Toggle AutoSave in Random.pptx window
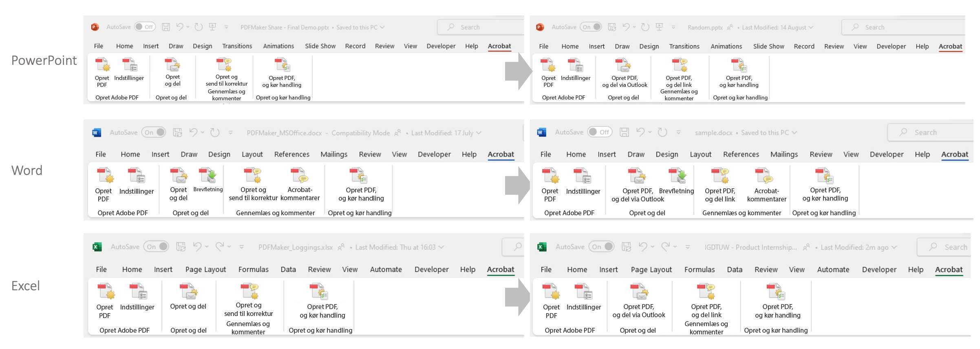Screen dimensions: 980x349 click(x=591, y=27)
